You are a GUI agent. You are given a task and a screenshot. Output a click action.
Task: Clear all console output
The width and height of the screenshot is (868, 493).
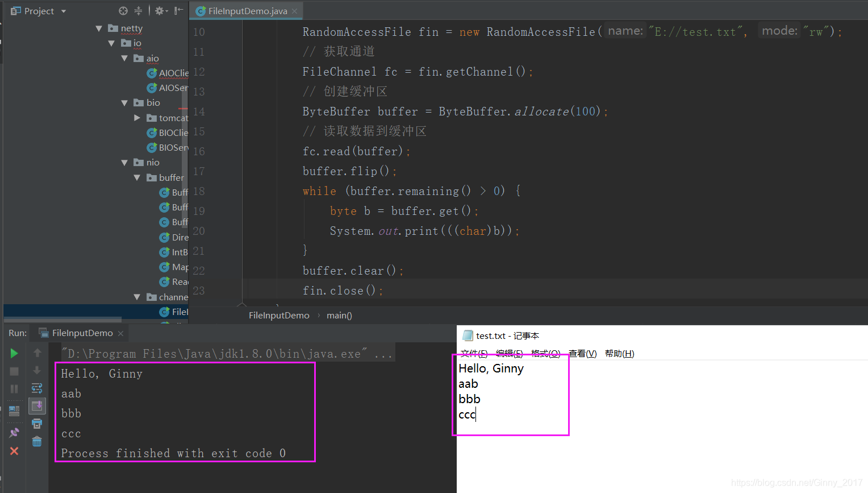click(x=36, y=441)
